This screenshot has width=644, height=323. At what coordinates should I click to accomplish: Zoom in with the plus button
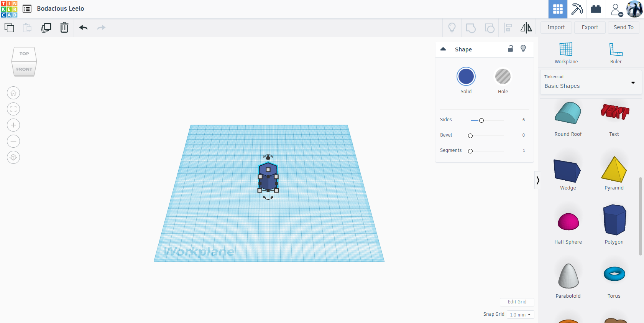pos(13,125)
